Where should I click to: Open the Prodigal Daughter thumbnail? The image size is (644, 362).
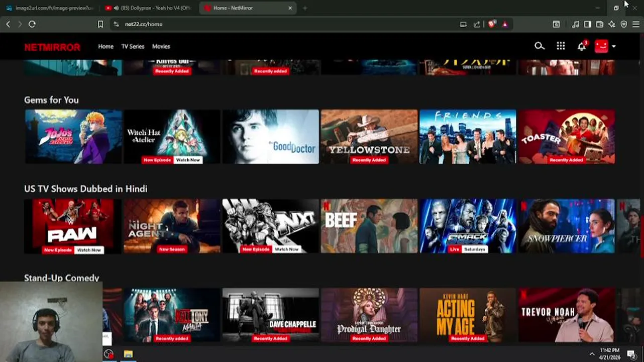[369, 315]
